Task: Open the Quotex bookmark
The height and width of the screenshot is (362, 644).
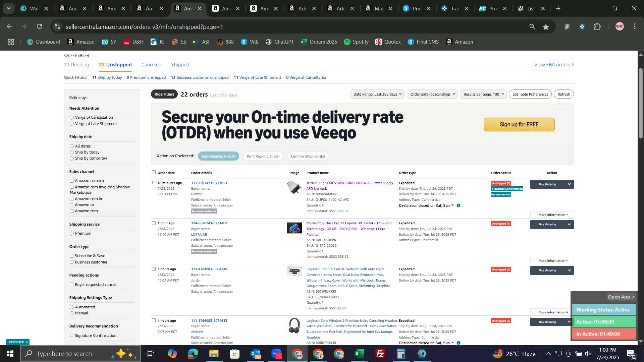Action: (388, 42)
